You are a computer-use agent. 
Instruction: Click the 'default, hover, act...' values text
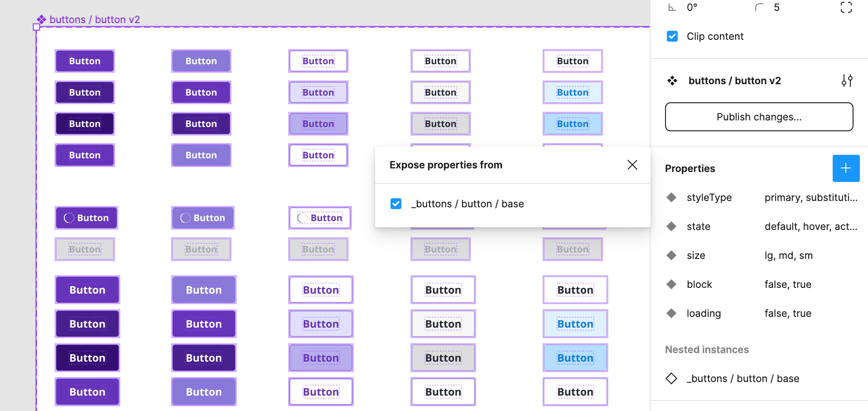click(x=811, y=226)
